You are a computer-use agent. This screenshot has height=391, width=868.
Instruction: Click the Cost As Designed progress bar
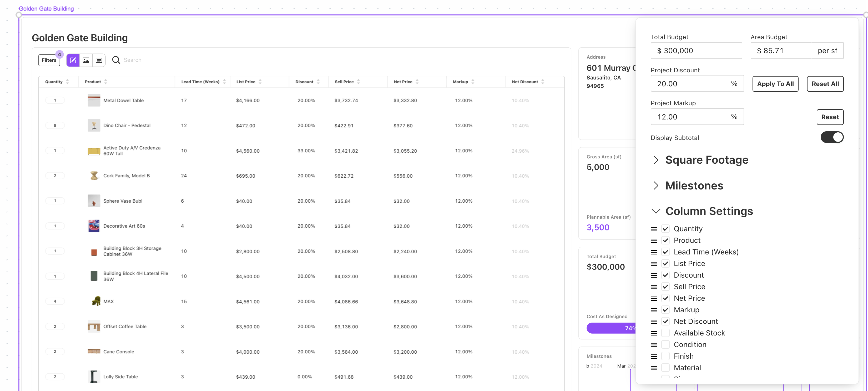pos(610,328)
